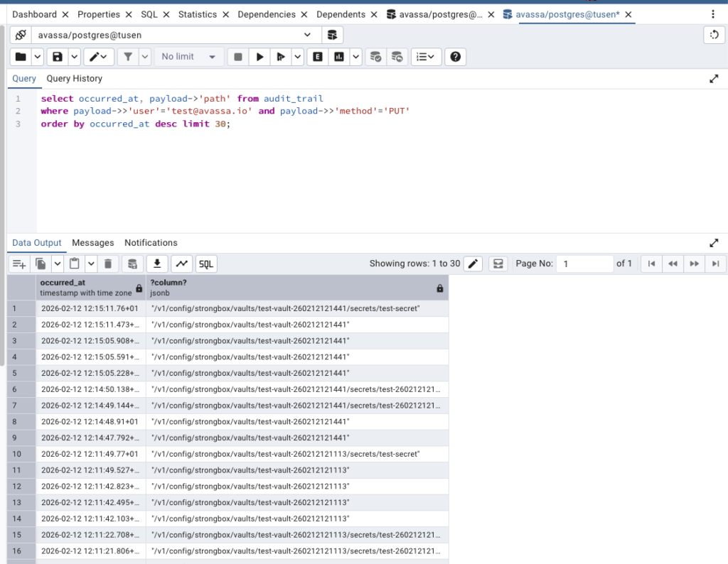Go to previous page of results
728x564 pixels.
tap(673, 264)
